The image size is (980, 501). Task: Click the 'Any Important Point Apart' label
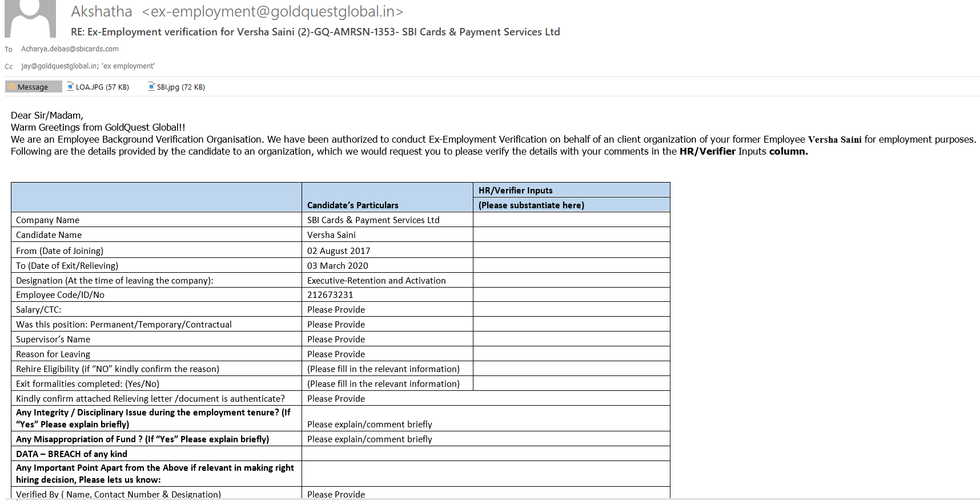pyautogui.click(x=155, y=474)
